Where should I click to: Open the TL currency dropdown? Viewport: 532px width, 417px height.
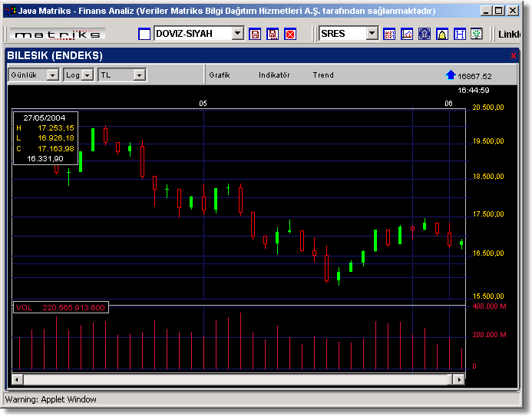pos(139,75)
